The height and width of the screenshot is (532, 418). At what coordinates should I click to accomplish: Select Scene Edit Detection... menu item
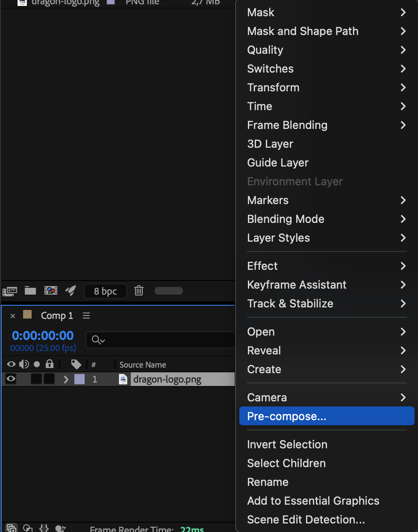point(327,520)
